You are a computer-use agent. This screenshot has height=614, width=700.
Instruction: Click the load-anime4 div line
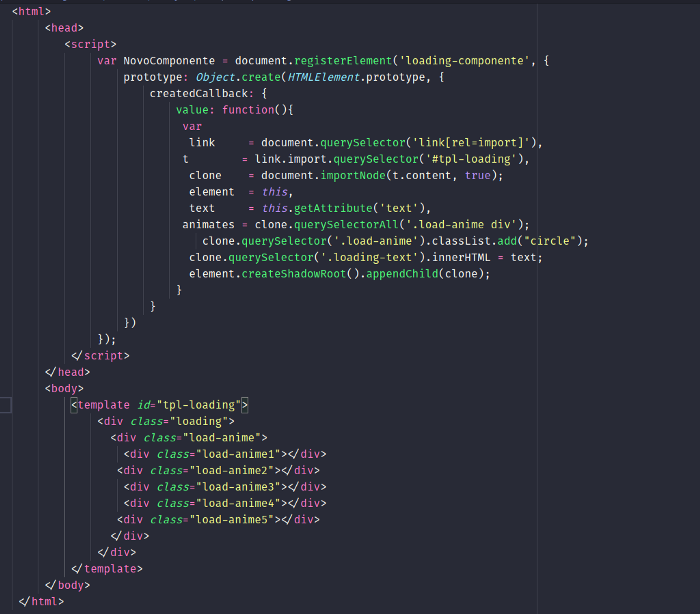(x=225, y=503)
